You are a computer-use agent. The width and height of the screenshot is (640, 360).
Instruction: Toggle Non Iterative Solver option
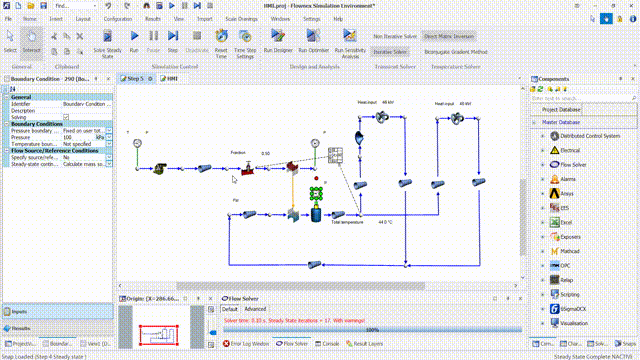coord(395,36)
